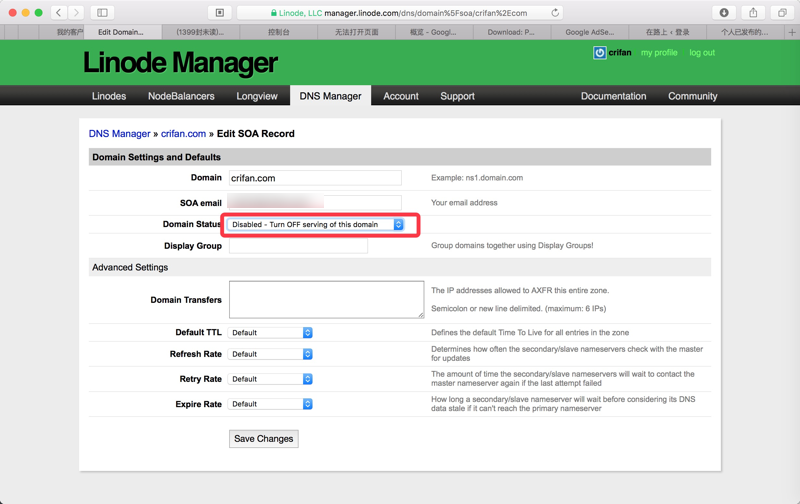Click the Domain input field
800x504 pixels.
pos(315,178)
